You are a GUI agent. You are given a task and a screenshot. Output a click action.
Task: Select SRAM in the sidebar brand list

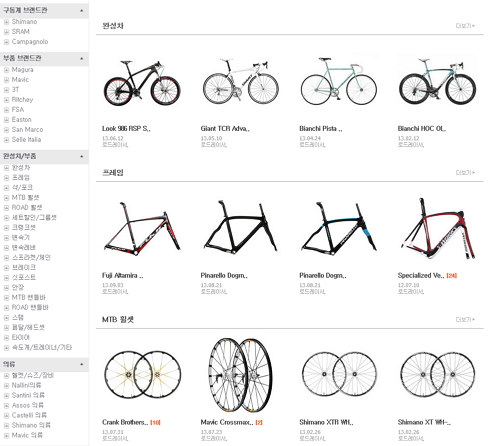(x=21, y=32)
